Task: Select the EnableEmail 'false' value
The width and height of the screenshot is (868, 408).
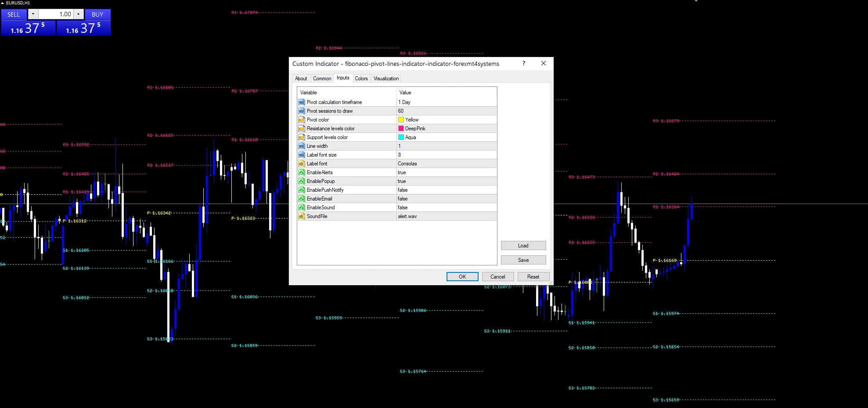Action: (x=403, y=199)
